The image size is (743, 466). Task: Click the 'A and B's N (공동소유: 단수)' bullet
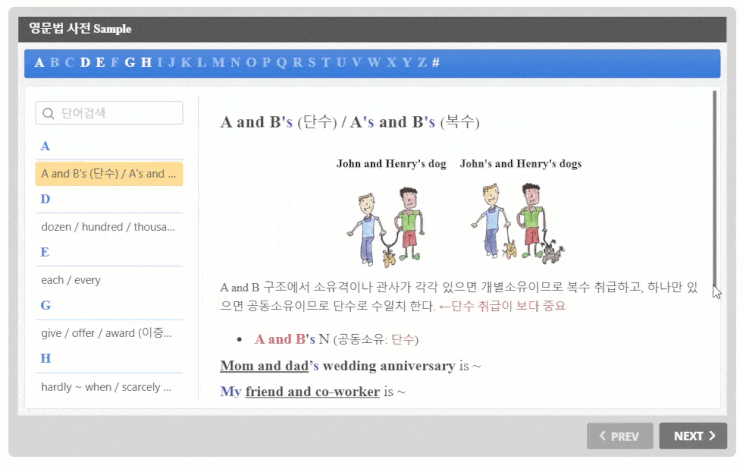pos(336,339)
